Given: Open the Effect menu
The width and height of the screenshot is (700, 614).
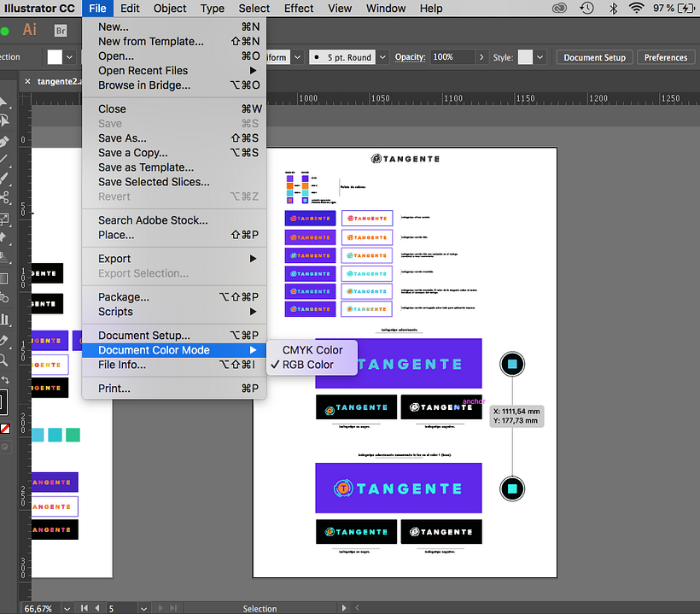Looking at the screenshot, I should (299, 8).
